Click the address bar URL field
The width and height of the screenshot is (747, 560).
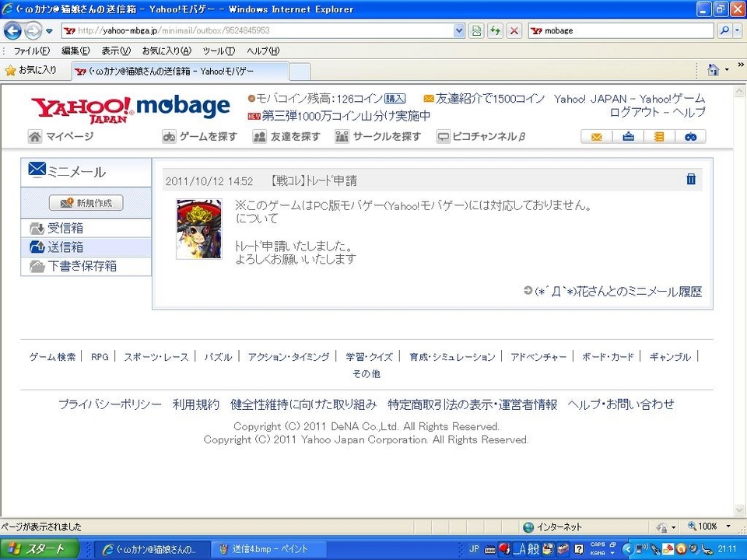coord(258,30)
